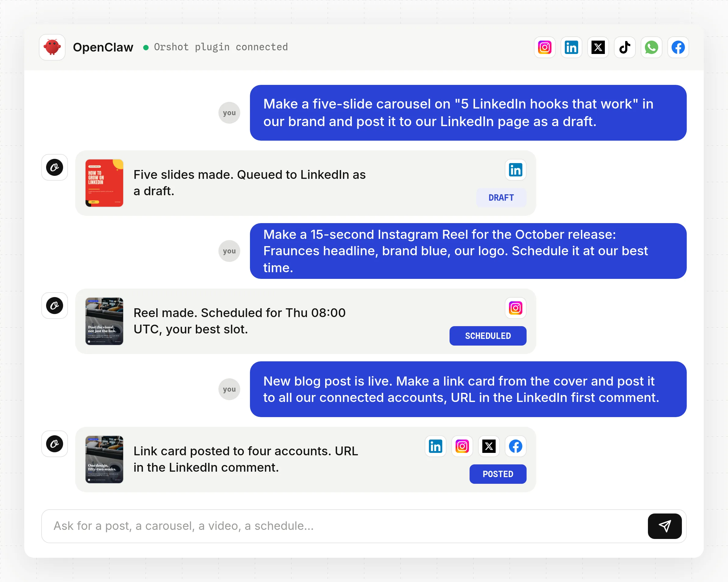Select the 'Make a five-slide carousel' message bubble
Viewport: 728px width, 582px height.
tap(468, 113)
